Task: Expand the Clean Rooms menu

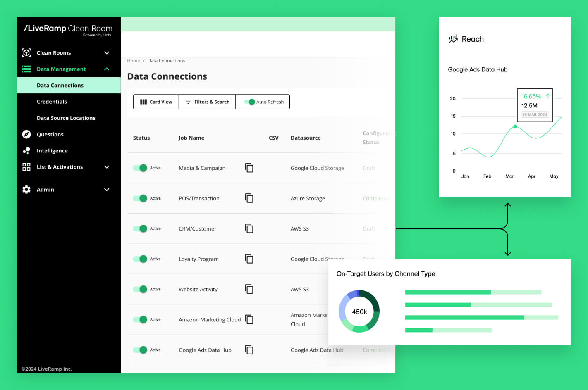Action: pos(107,52)
